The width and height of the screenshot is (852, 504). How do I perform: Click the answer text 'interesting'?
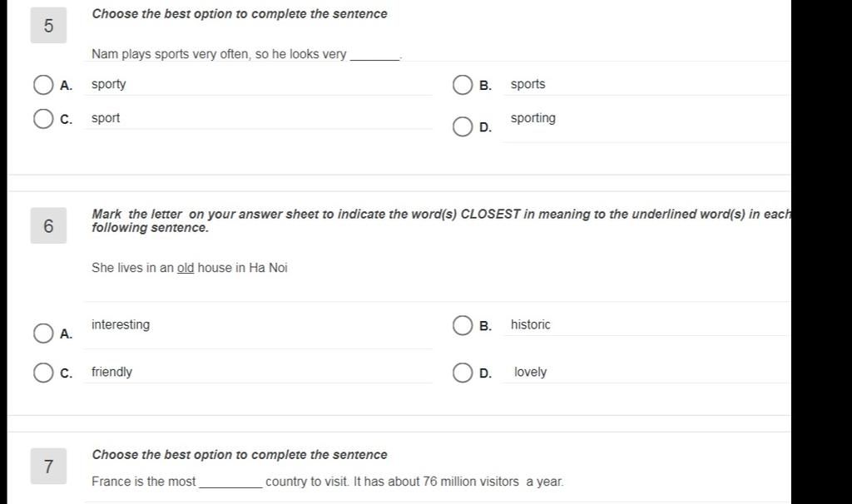click(121, 324)
